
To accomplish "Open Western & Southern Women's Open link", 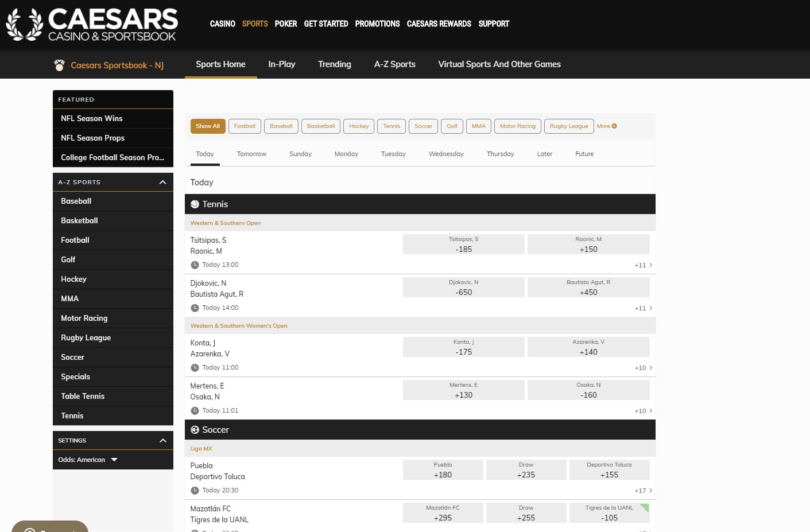I will coord(239,326).
